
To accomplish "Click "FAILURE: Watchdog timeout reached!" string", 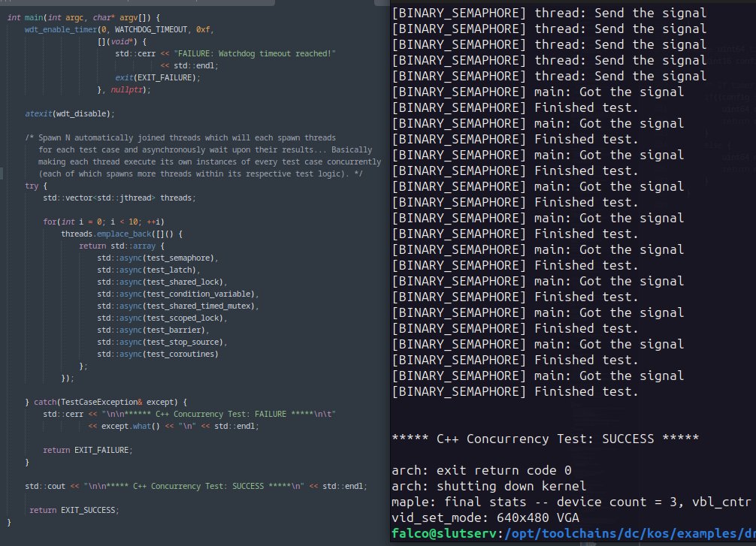I will [254, 53].
